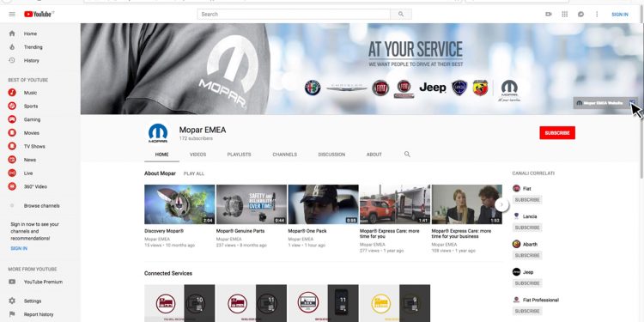Click the Mopar EMEA channel title
This screenshot has height=322, width=644.
click(x=203, y=130)
